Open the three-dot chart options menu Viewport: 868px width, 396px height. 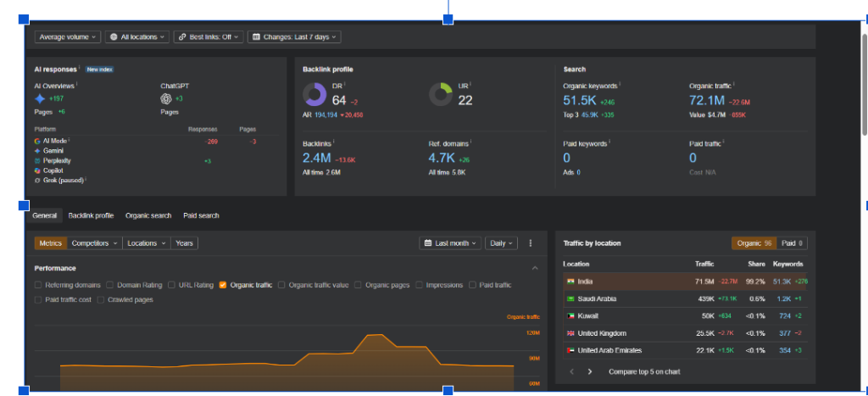click(531, 243)
